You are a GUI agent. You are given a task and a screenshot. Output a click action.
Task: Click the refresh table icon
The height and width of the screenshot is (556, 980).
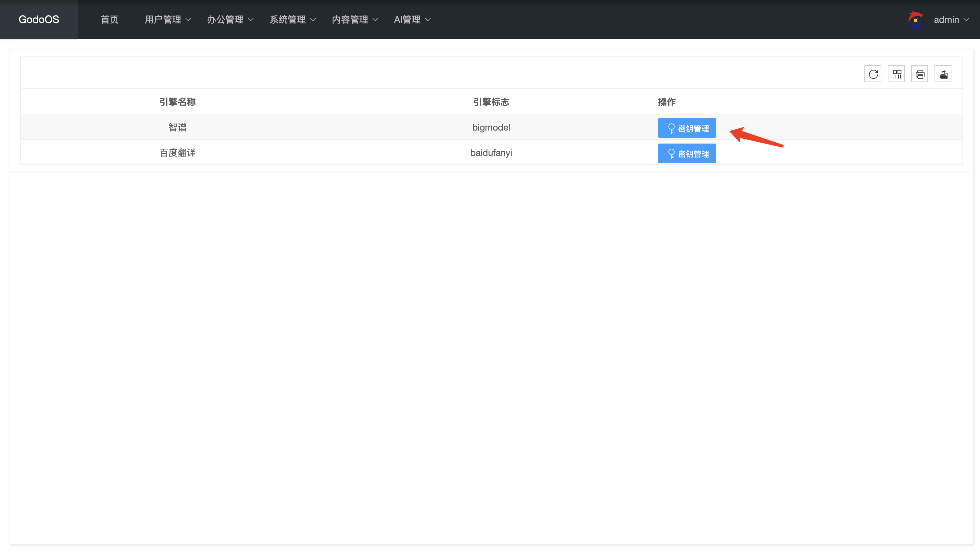tap(873, 74)
